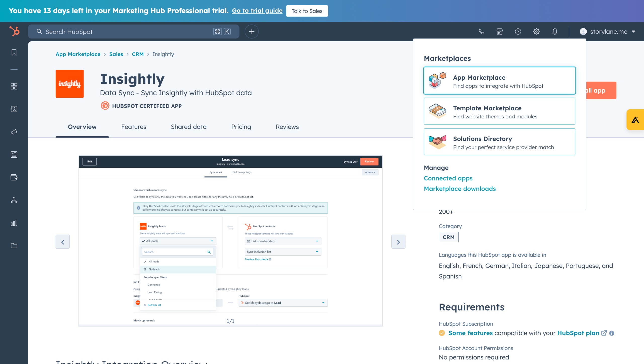Screen dimensions: 644x364
Task: Select App Marketplace card
Action: (x=499, y=81)
